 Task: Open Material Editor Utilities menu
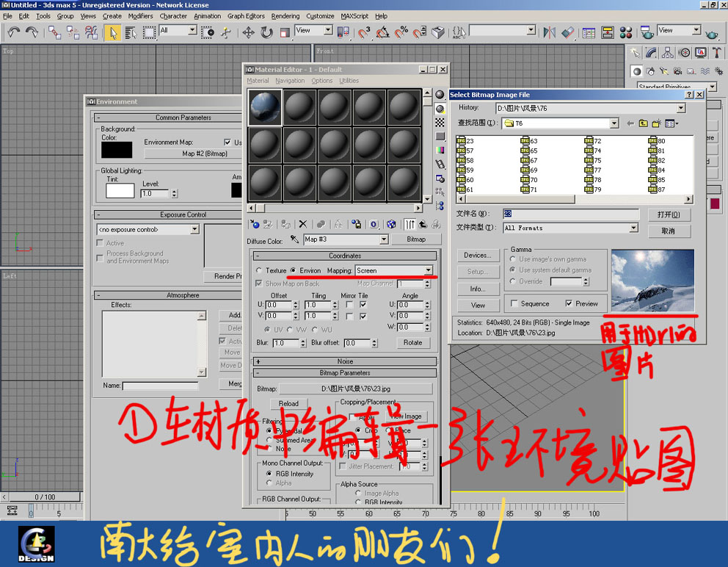(349, 80)
